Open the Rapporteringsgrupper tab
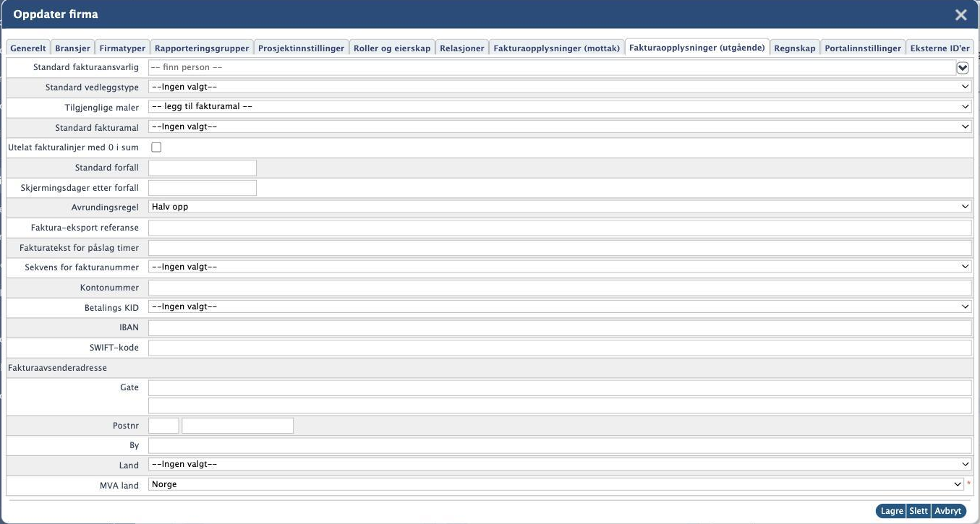 pyautogui.click(x=202, y=48)
